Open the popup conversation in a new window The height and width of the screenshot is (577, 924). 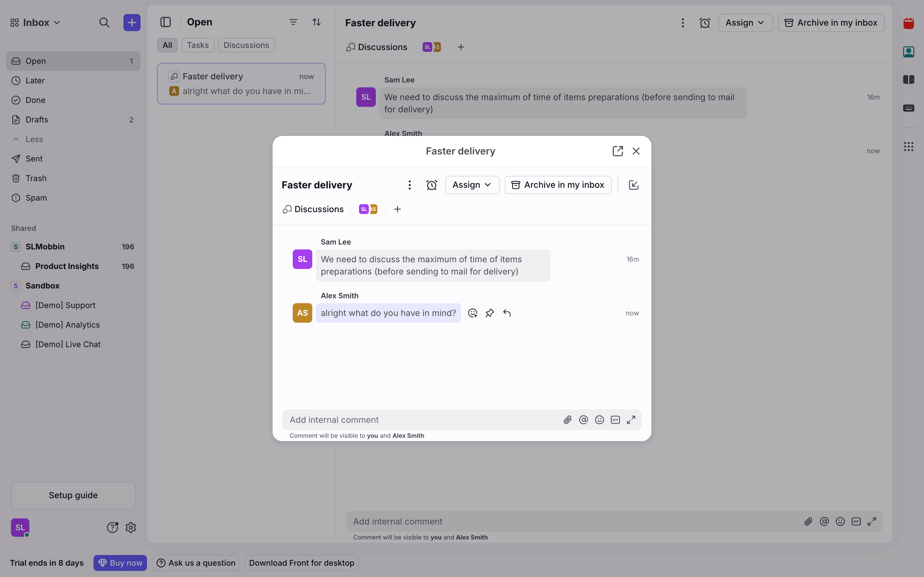618,151
